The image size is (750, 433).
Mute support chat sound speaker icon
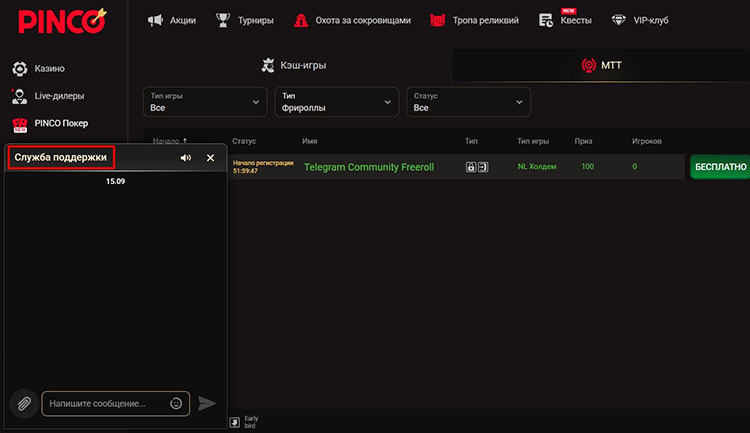tap(186, 158)
